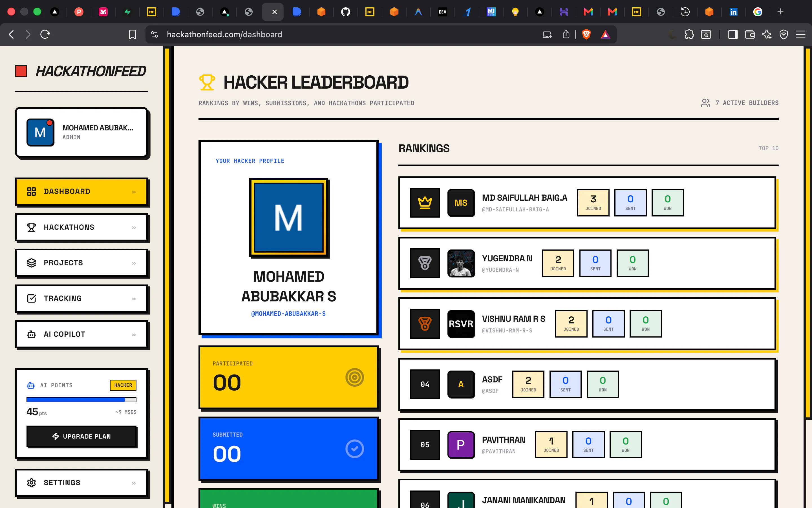The image size is (812, 508).
Task: Reload the page with the refresh icon
Action: tap(45, 34)
